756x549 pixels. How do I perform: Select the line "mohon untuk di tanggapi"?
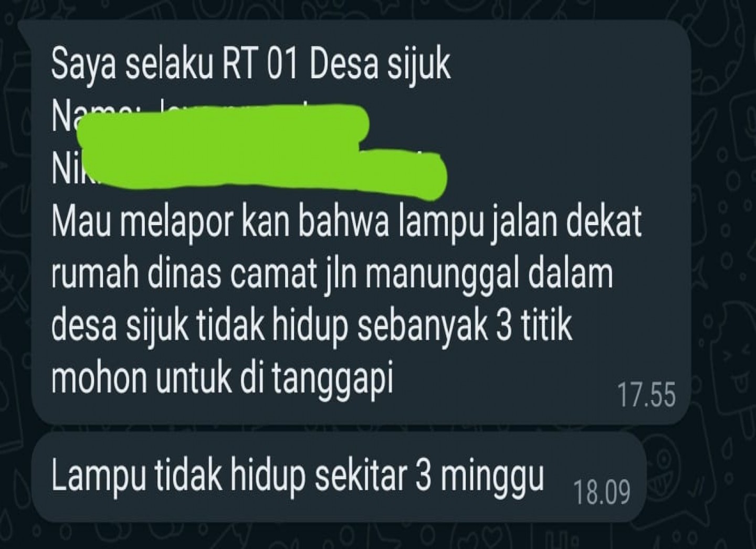click(223, 376)
